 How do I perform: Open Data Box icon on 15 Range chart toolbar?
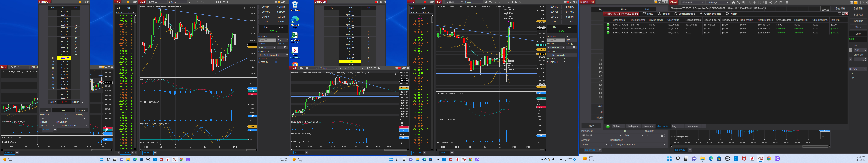click(760, 2)
